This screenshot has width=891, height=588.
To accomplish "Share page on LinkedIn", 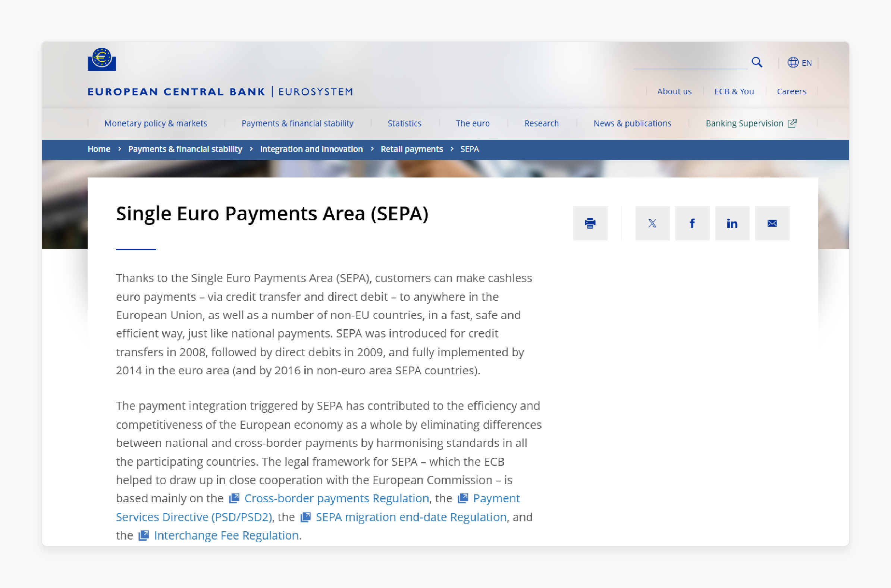I will [x=732, y=223].
